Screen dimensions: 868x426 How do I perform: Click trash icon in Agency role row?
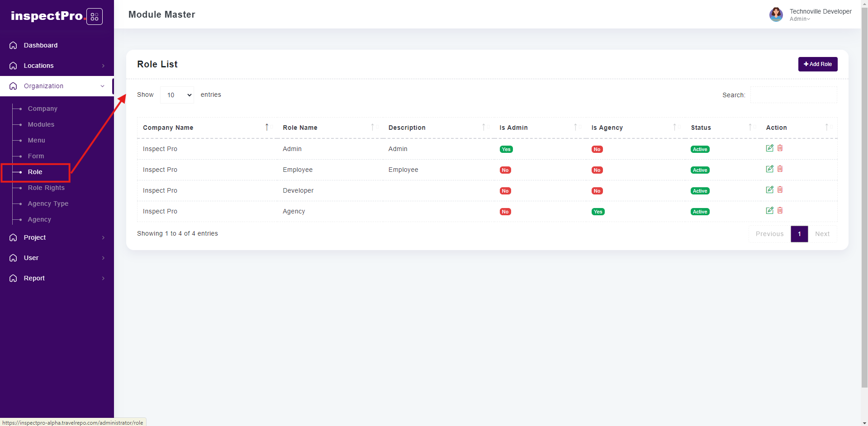coord(780,211)
